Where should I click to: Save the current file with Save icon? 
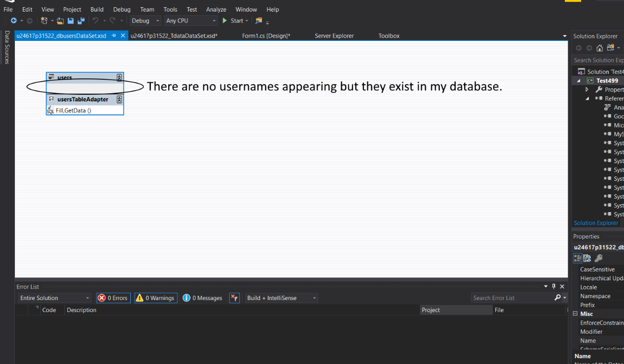coord(71,21)
